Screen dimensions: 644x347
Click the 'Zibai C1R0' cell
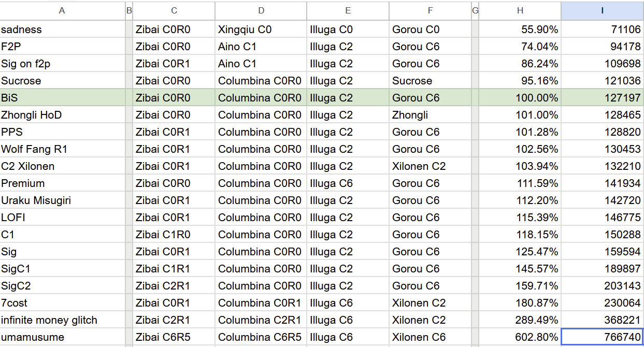[x=174, y=235]
